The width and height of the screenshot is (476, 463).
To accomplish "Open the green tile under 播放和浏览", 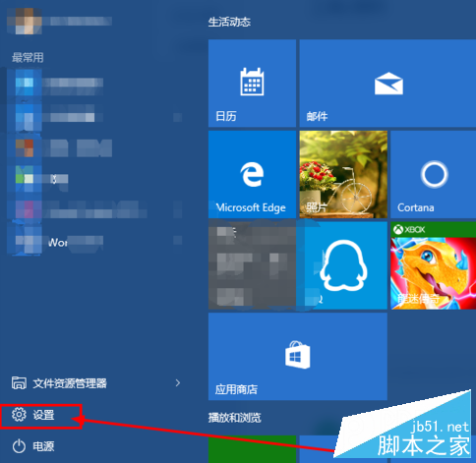I will (x=252, y=449).
